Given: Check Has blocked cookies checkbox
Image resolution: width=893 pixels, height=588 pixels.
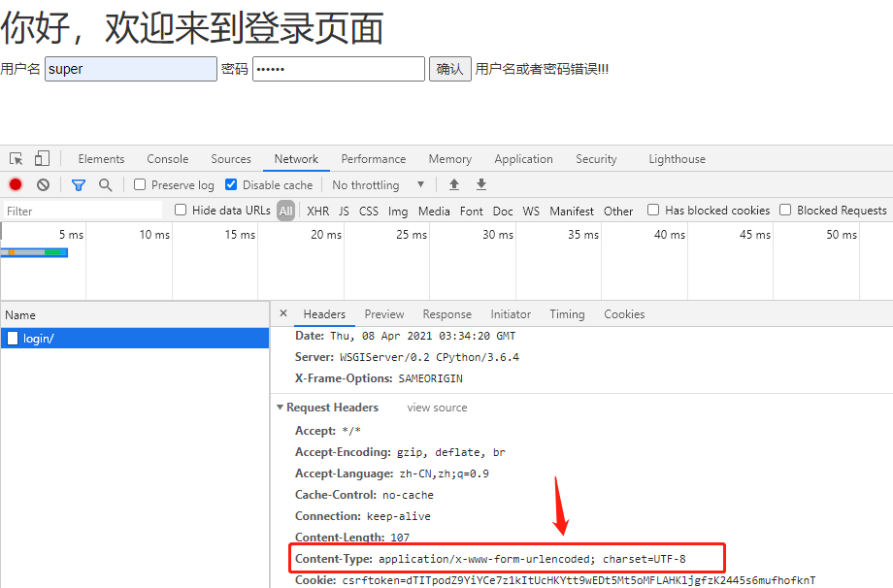Looking at the screenshot, I should click(653, 210).
